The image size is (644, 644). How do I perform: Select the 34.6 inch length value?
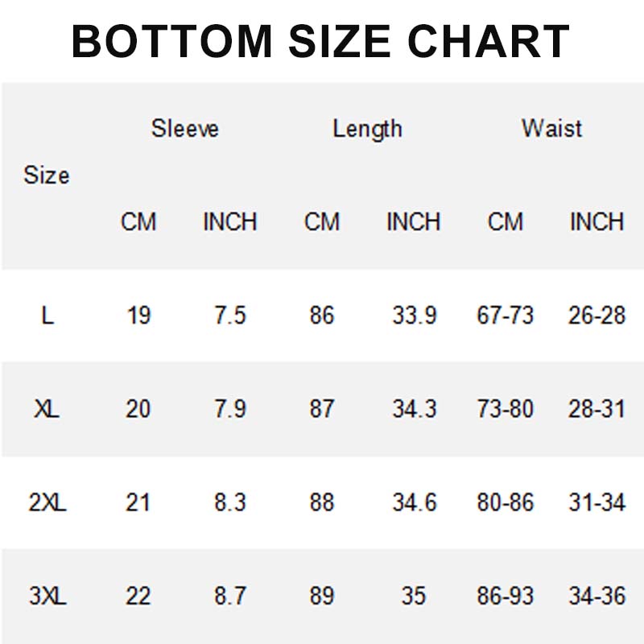point(414,503)
